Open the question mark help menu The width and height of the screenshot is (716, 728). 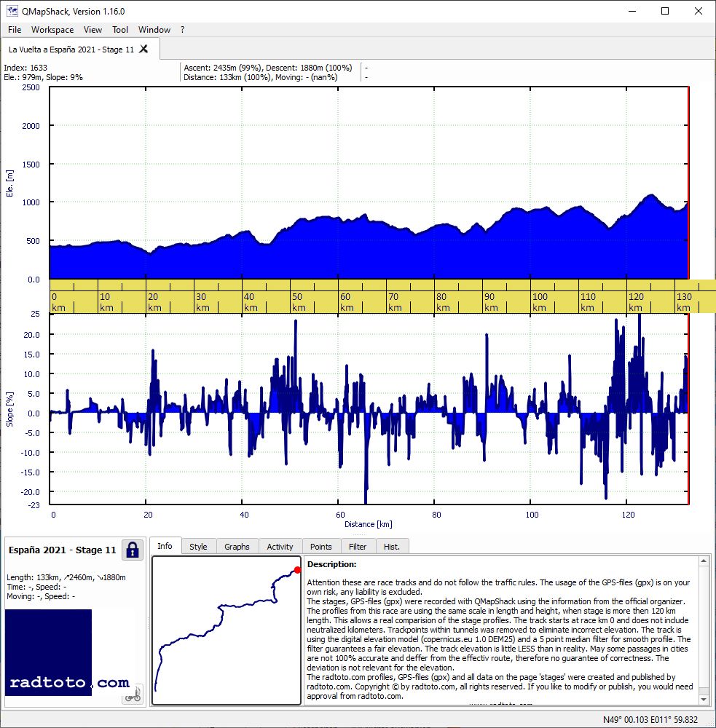click(x=183, y=30)
